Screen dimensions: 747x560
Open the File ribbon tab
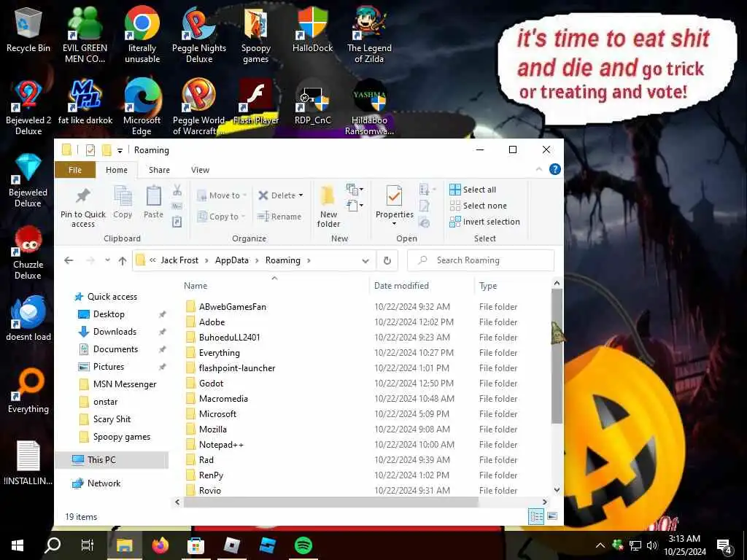pos(75,170)
